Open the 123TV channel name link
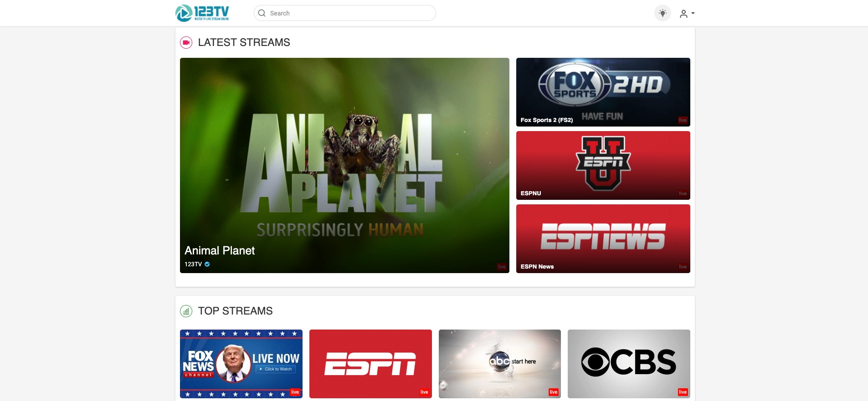Screen dimensions: 868x401 point(193,264)
